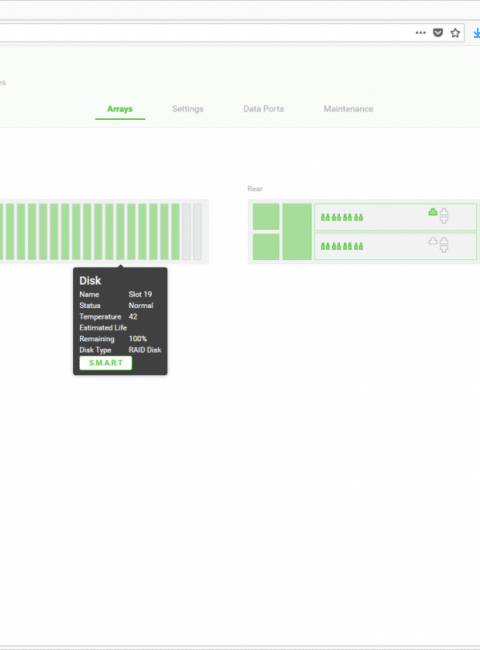
Task: Click the S.M.A.R.T button in disk tooltip
Action: pyautogui.click(x=106, y=363)
